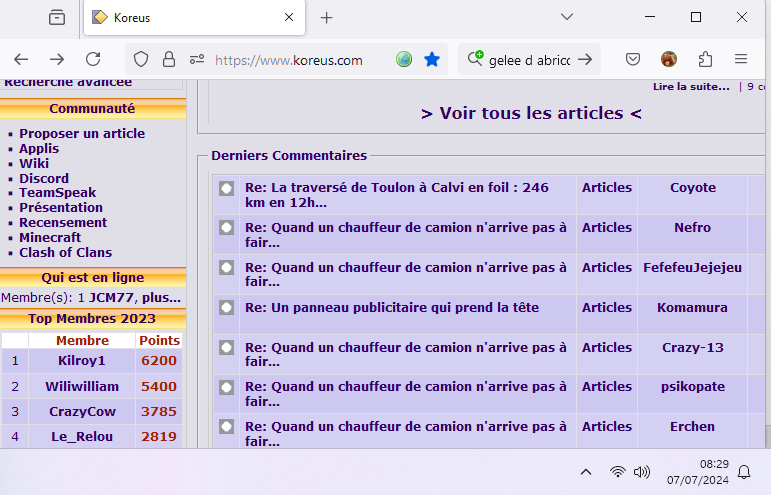Image resolution: width=771 pixels, height=495 pixels.
Task: Click the tracking protection shield icon
Action: tap(141, 60)
